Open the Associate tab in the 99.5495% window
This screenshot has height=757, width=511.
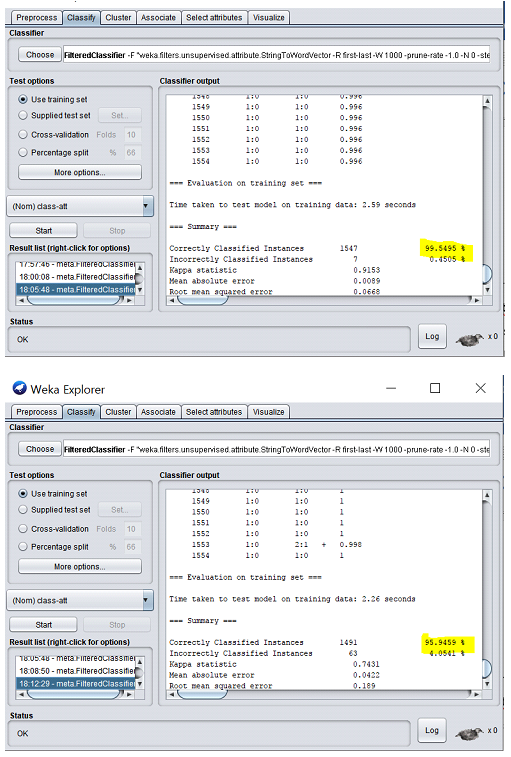tap(158, 17)
